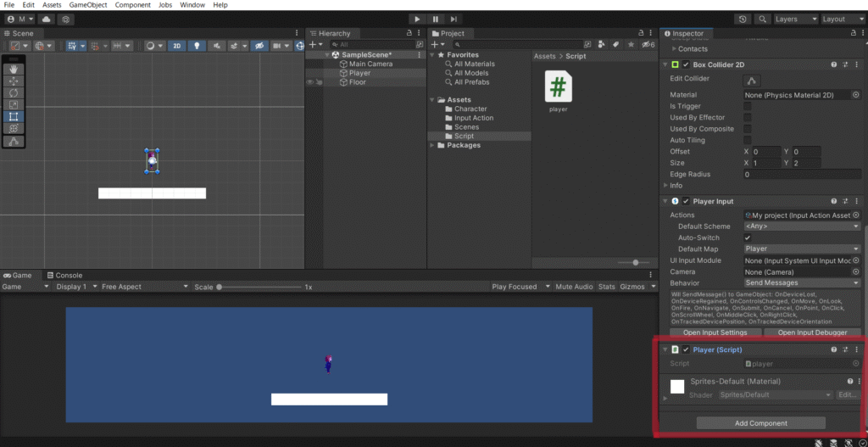Screen dimensions: 868x447
Task: Enable the Is Trigger checkbox
Action: pos(748,106)
